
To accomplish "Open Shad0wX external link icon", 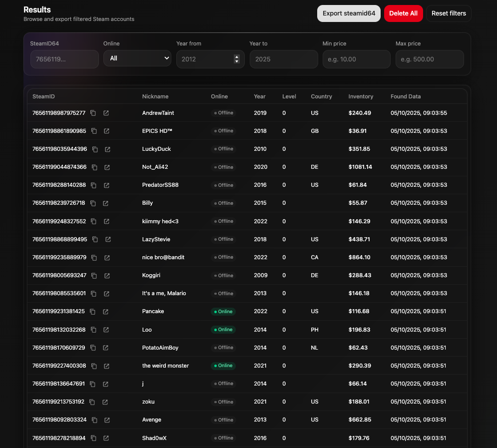I will click(106, 438).
